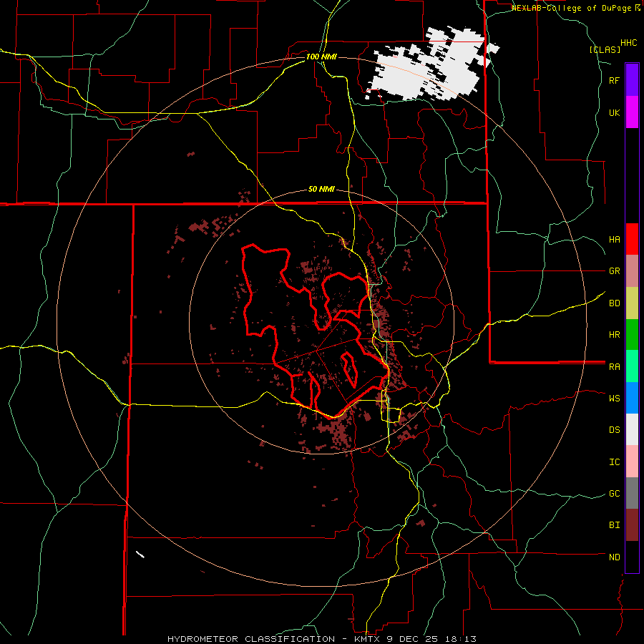Click the BD legend label
This screenshot has width=644, height=644.
coord(614,303)
